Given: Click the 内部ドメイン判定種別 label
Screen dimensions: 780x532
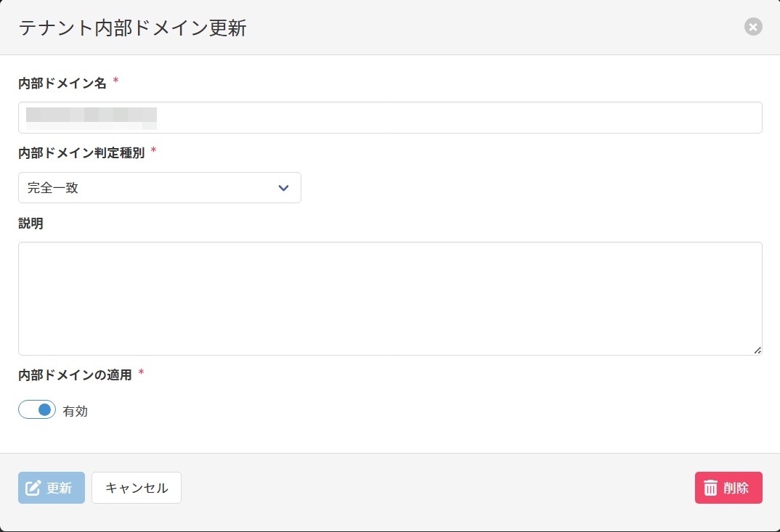Looking at the screenshot, I should tap(81, 153).
